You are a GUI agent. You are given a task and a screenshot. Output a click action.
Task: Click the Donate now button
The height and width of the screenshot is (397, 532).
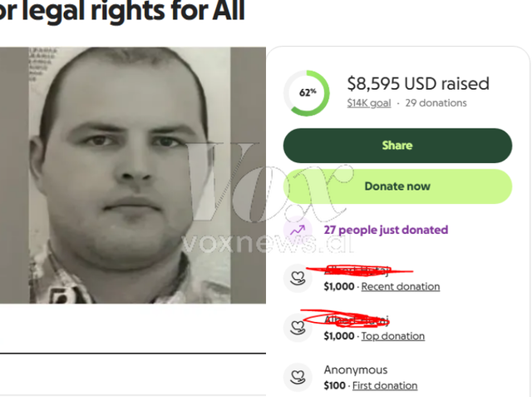(397, 186)
